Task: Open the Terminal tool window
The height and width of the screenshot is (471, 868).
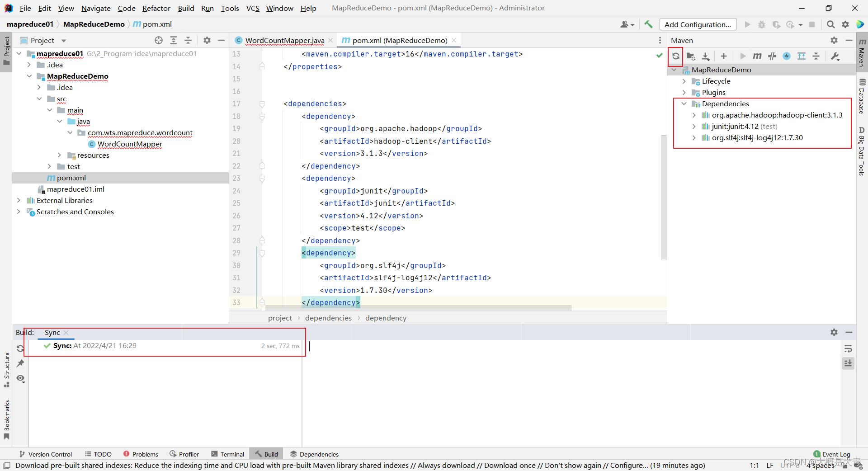Action: click(x=227, y=454)
